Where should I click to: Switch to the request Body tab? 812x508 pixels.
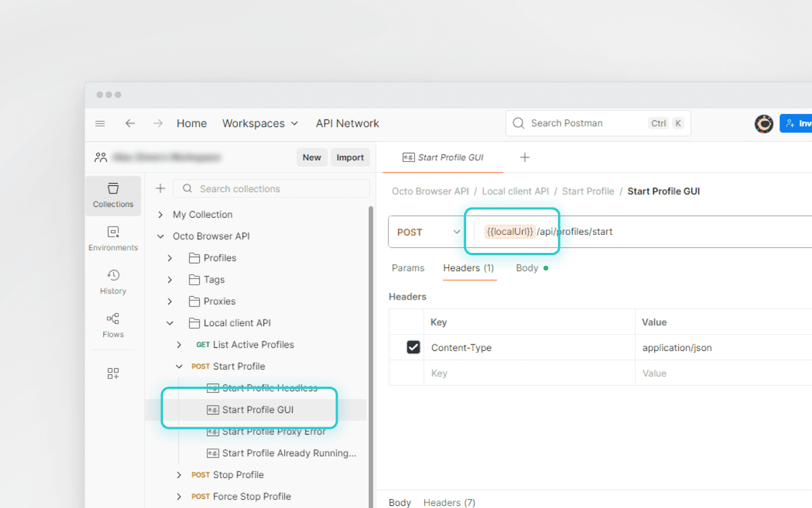(x=531, y=268)
